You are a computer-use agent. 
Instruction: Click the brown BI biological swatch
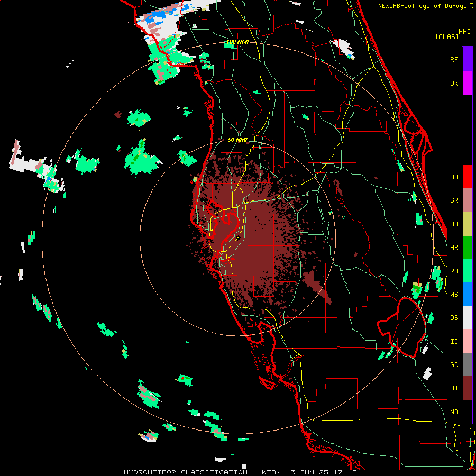click(x=467, y=388)
